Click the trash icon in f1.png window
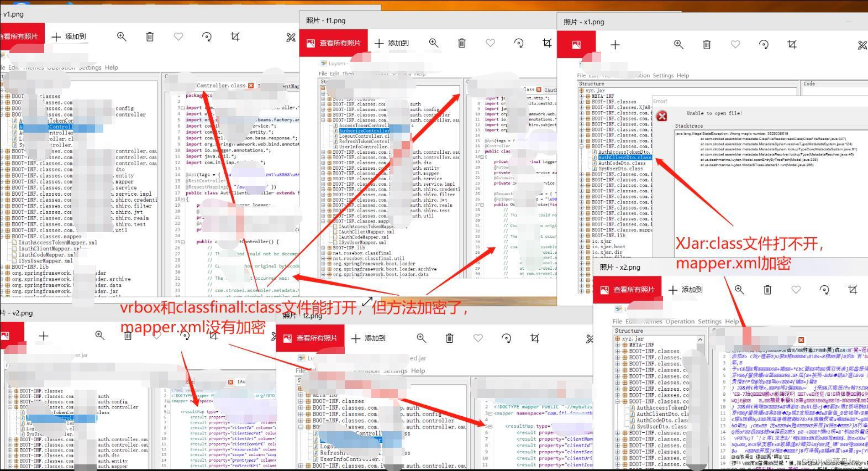 point(462,43)
